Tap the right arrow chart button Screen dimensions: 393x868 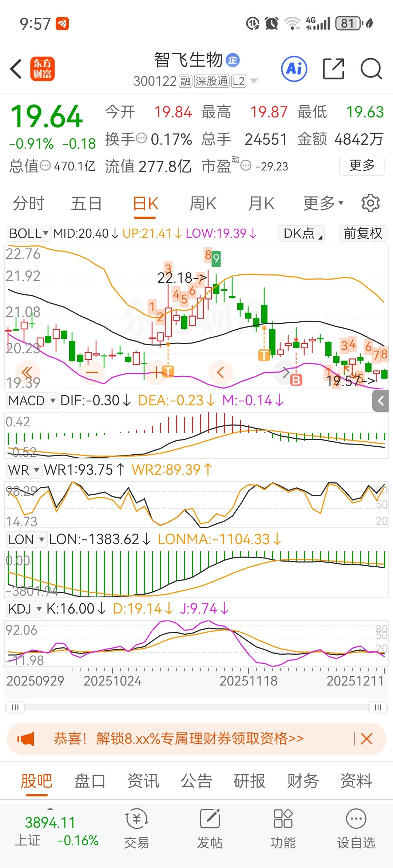coord(285,372)
